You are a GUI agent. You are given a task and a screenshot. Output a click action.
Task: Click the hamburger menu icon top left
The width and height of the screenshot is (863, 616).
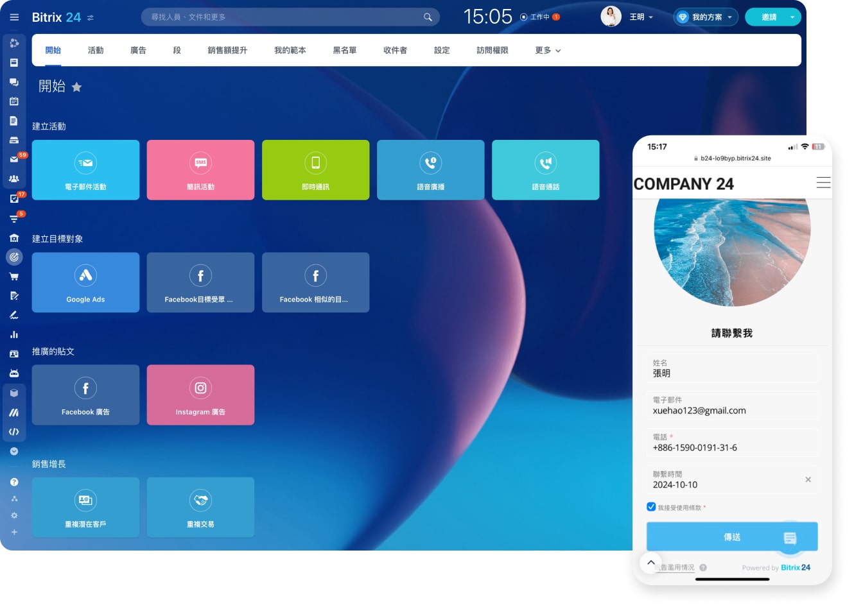click(14, 17)
